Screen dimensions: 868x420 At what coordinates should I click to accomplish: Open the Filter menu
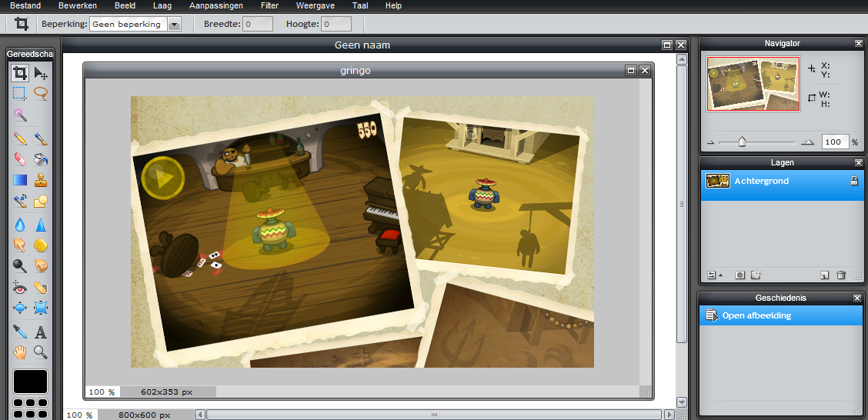269,5
